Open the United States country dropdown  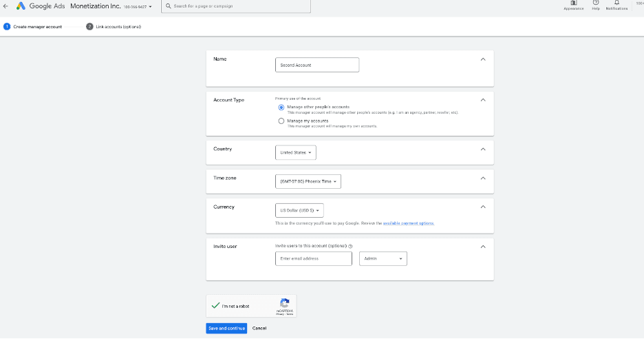(296, 153)
